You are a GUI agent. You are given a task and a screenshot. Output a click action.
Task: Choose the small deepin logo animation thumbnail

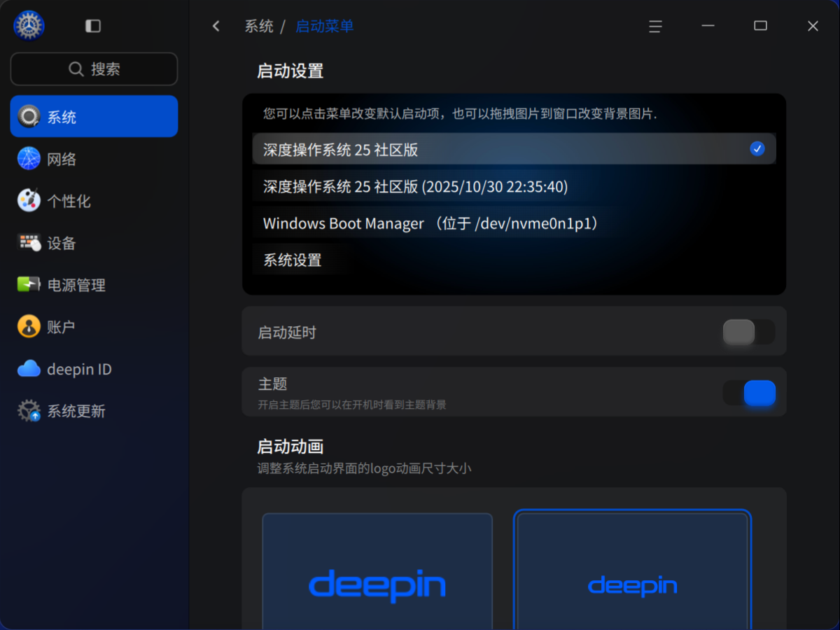632,571
